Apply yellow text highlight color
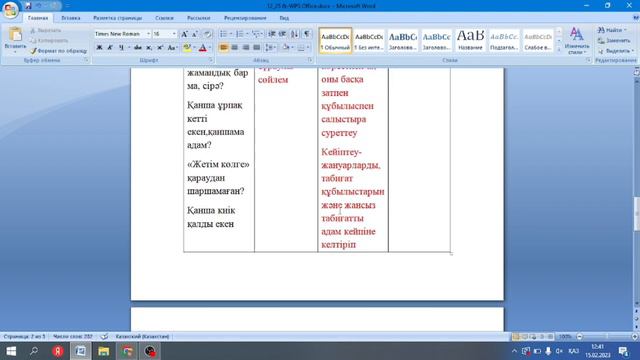The image size is (640, 360). pyautogui.click(x=187, y=48)
